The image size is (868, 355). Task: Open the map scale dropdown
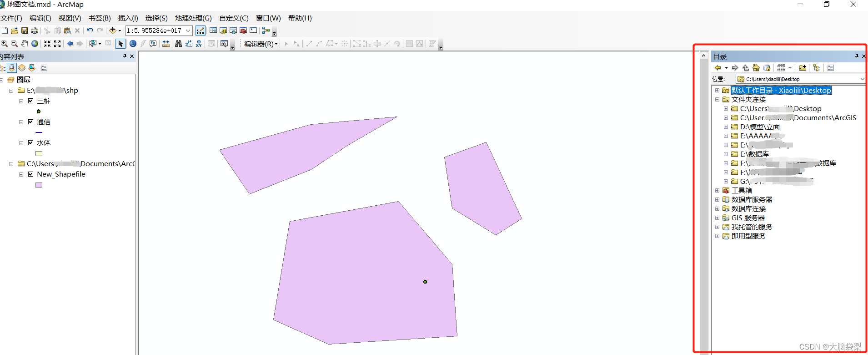click(188, 30)
